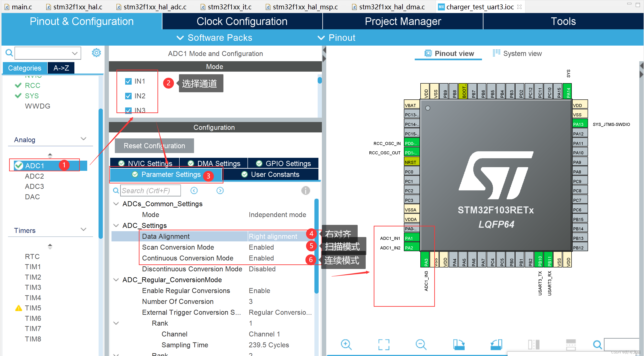
Task: Click the rotate clockwise chip icon
Action: 459,344
